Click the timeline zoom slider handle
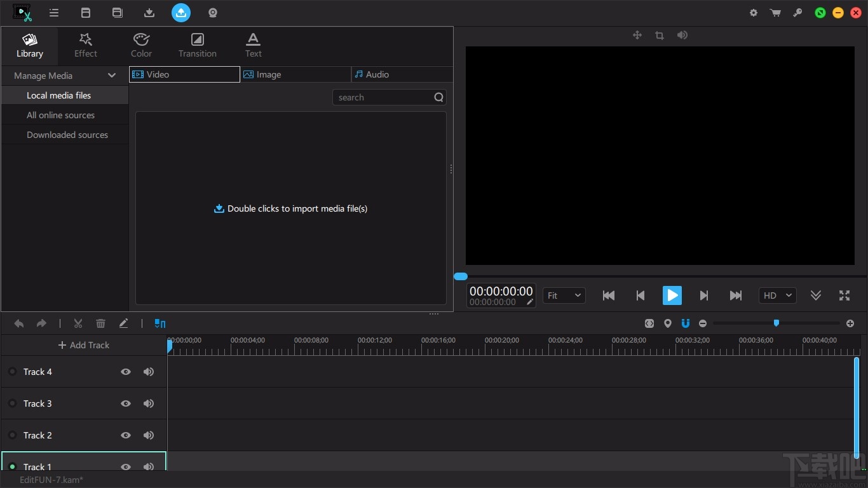 [776, 323]
